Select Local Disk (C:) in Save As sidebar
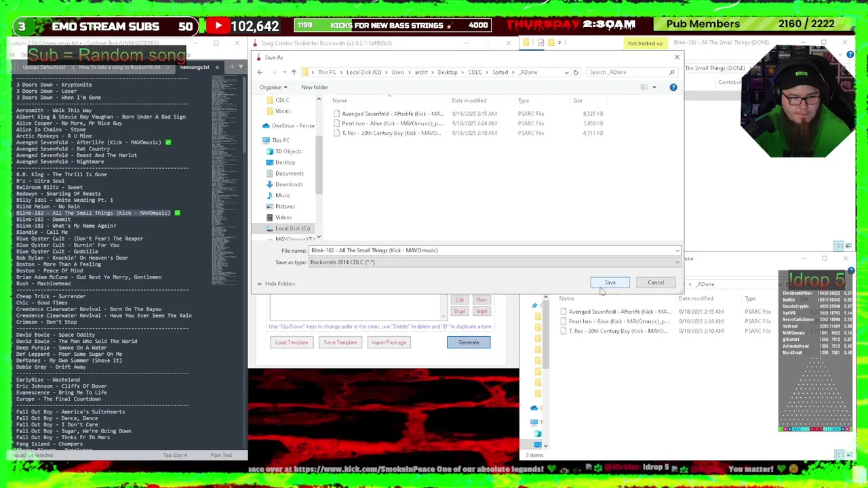 coord(288,228)
